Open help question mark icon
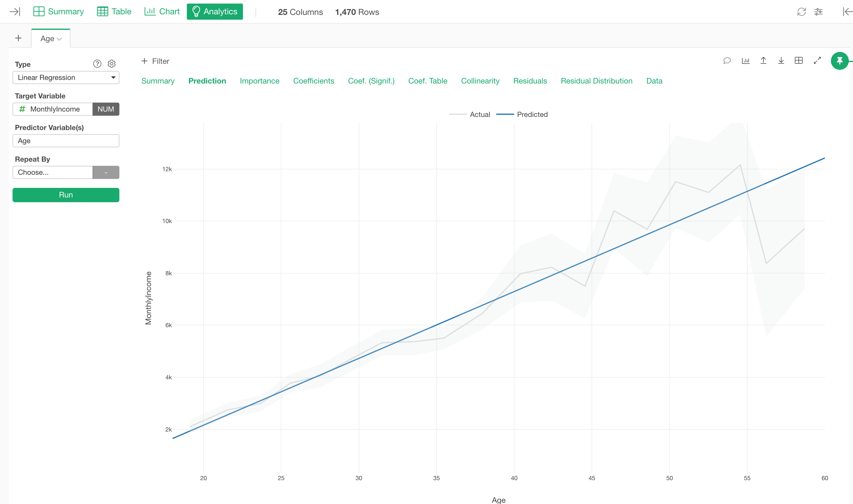The height and width of the screenshot is (504, 853). 97,64
